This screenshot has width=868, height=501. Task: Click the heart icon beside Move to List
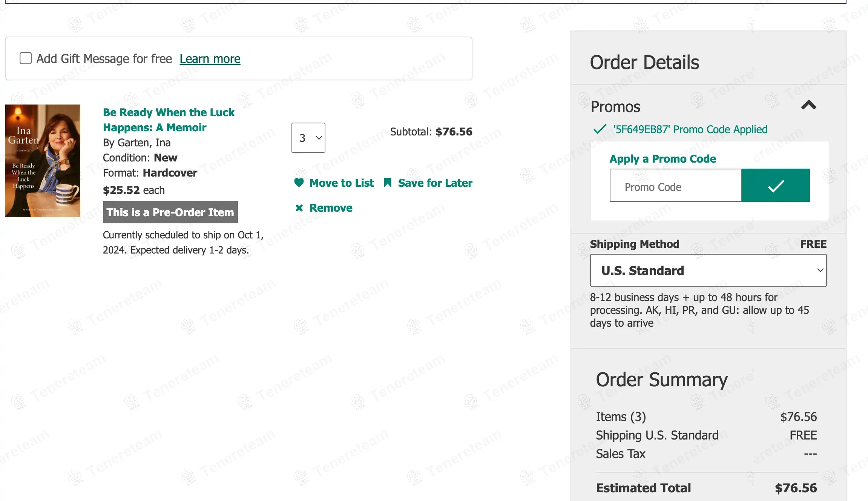point(299,183)
